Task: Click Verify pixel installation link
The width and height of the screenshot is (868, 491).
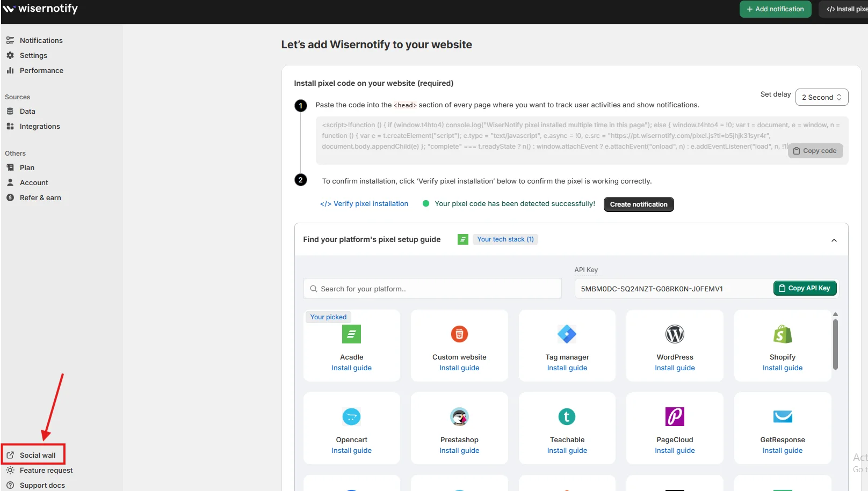Action: (364, 204)
